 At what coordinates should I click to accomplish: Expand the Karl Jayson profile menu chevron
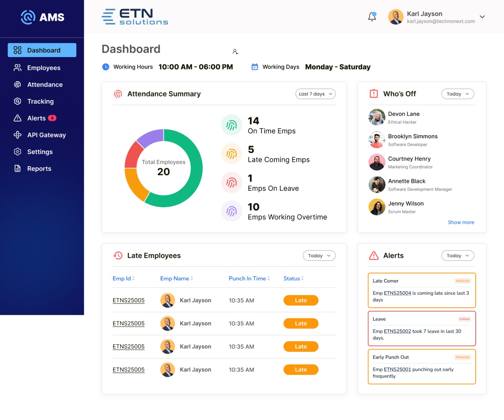click(482, 17)
